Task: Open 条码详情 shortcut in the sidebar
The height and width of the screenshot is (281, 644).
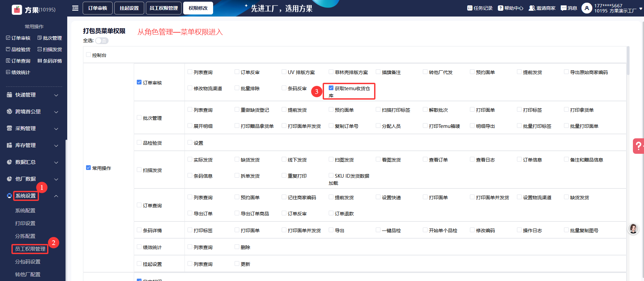Action: [50, 61]
